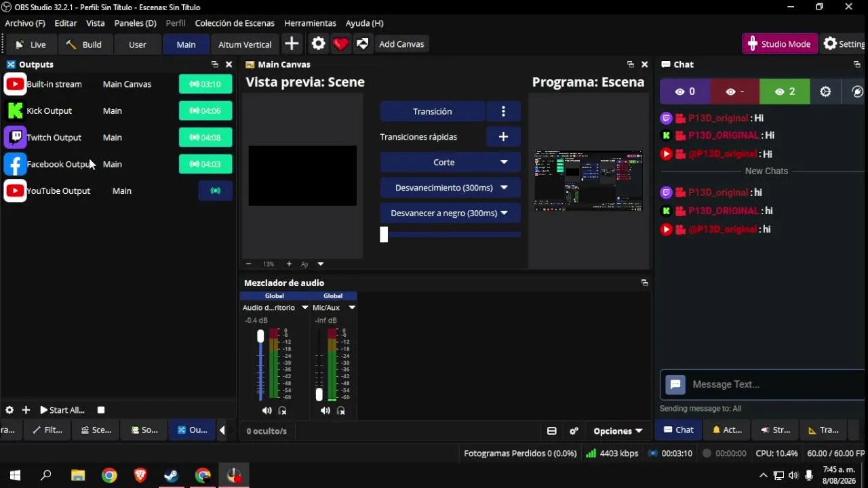Click the Windows Start button
Viewport: 868px width, 488px height.
16,475
